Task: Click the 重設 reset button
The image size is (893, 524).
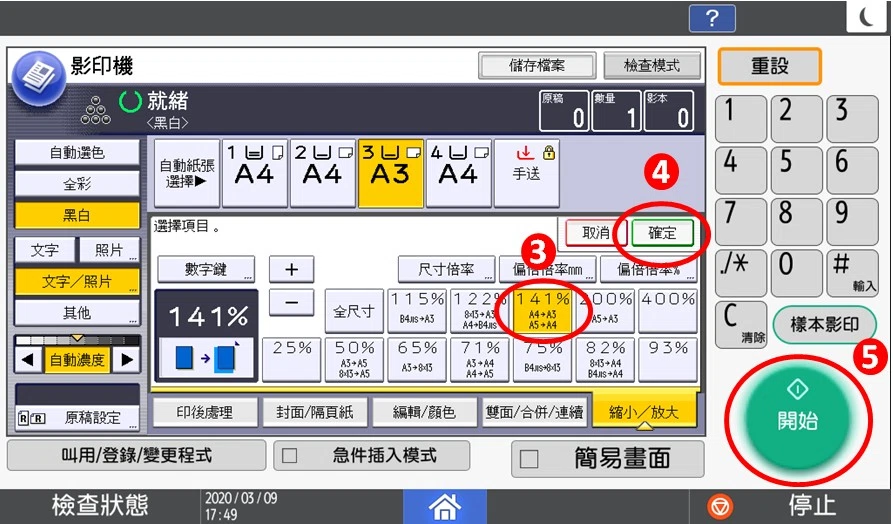Action: click(769, 66)
